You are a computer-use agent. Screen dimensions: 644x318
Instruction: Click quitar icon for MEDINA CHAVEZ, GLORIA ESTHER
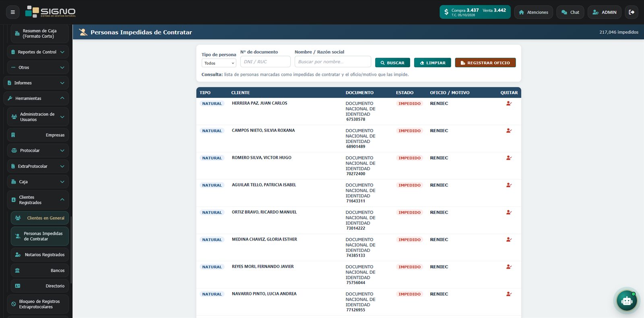[509, 239]
